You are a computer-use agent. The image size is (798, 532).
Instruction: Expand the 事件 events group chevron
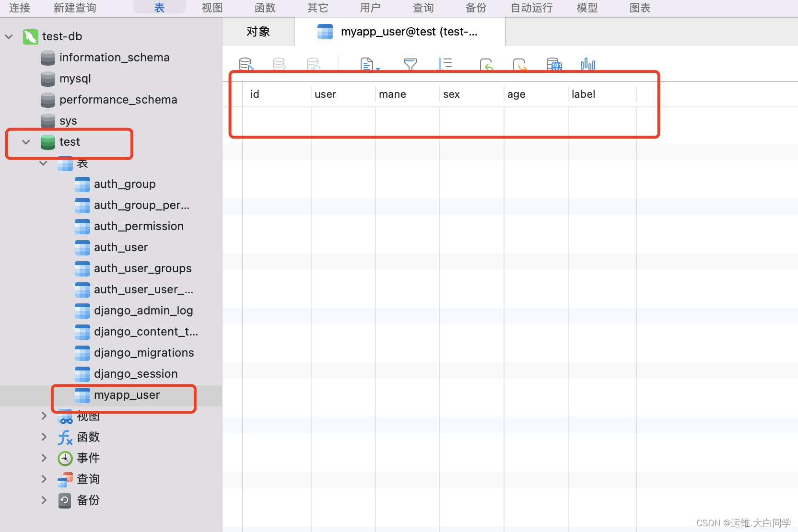[44, 458]
